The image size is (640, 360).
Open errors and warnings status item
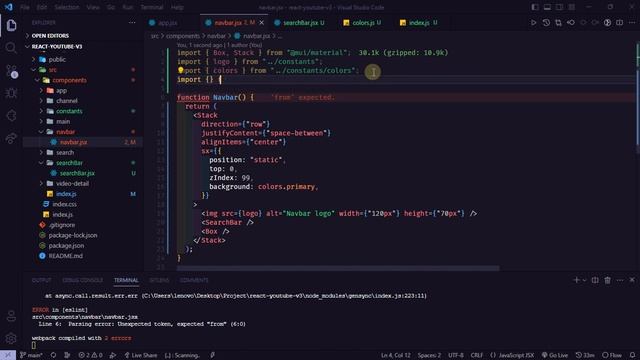(x=90, y=355)
